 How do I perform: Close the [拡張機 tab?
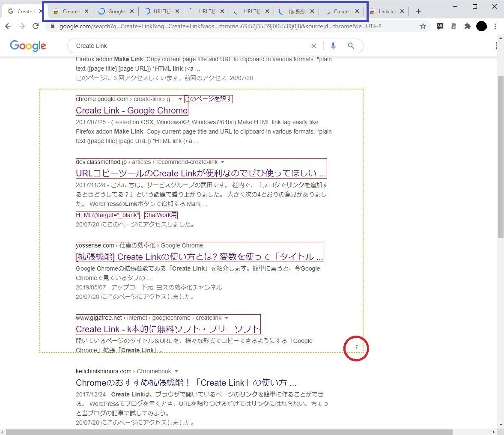[312, 11]
